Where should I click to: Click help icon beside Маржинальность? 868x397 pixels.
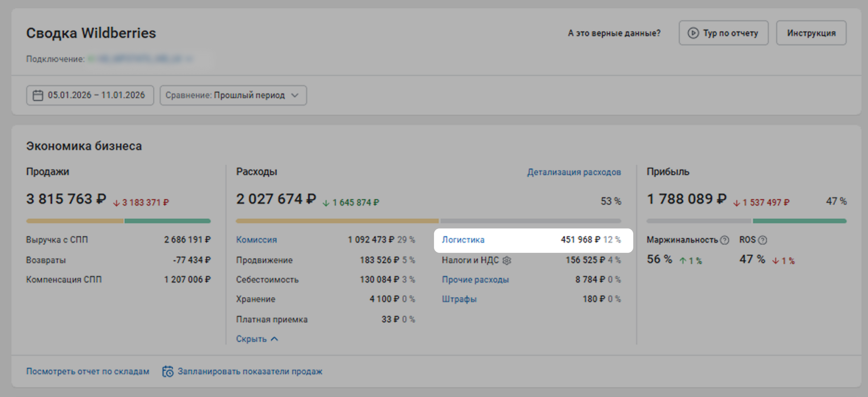tap(724, 240)
